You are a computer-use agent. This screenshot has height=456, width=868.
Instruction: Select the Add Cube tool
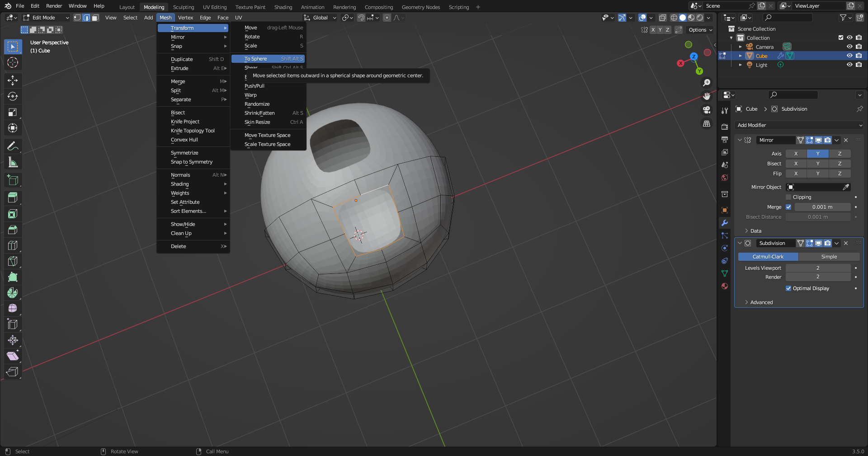tap(13, 180)
